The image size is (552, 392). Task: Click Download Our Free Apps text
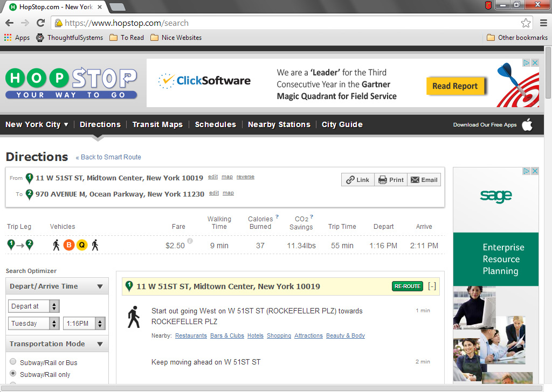[x=485, y=125]
